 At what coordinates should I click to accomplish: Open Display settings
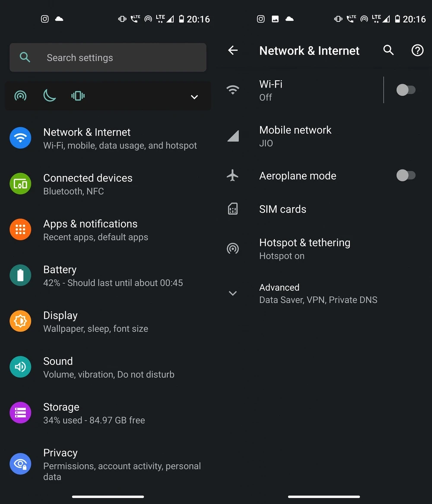(95, 321)
